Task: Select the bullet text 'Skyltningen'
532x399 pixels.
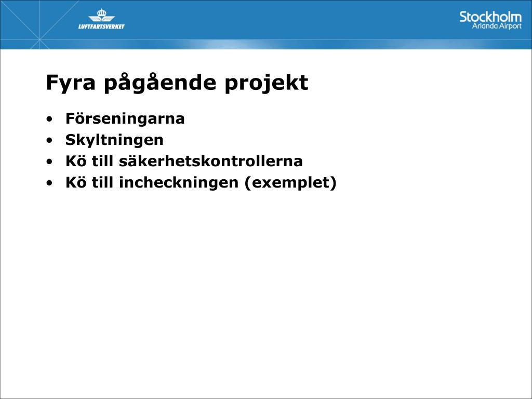Action: pos(114,140)
